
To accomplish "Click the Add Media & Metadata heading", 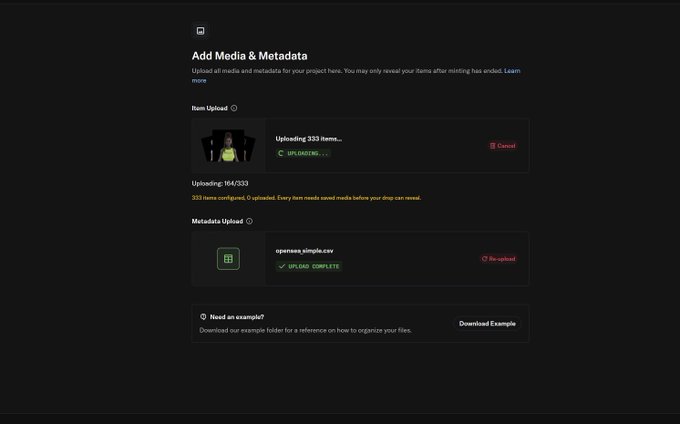I will click(x=249, y=56).
